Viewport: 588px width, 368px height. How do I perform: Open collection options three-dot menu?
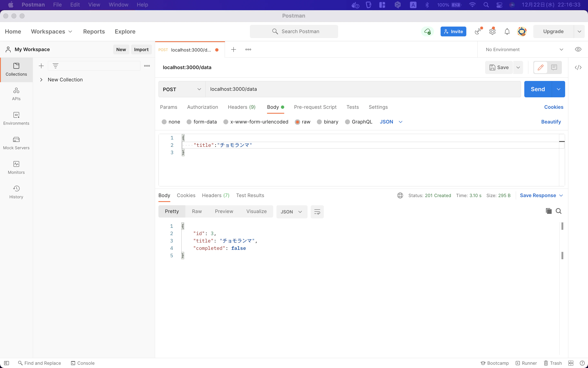[x=147, y=66]
